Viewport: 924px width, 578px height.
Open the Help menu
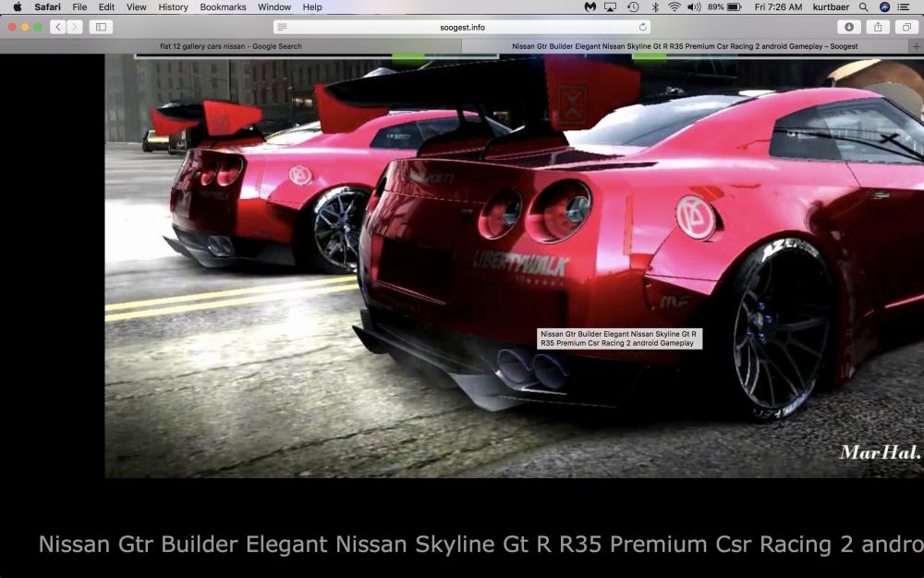pos(312,7)
